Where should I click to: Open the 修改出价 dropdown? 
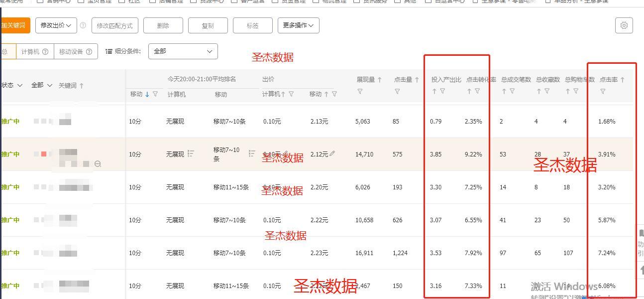55,25
